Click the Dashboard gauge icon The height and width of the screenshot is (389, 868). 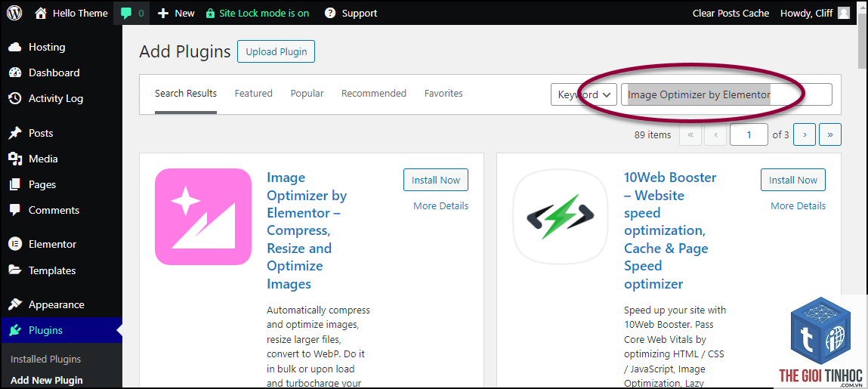[x=15, y=73]
